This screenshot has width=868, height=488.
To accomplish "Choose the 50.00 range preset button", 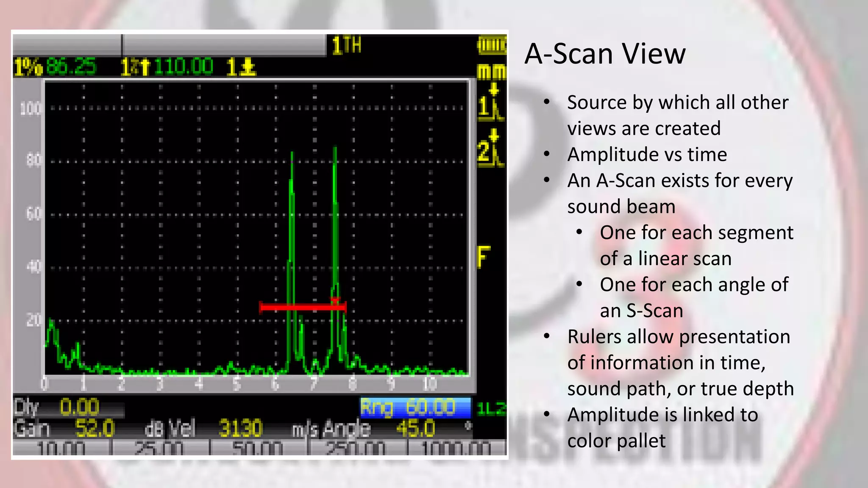I will (259, 447).
